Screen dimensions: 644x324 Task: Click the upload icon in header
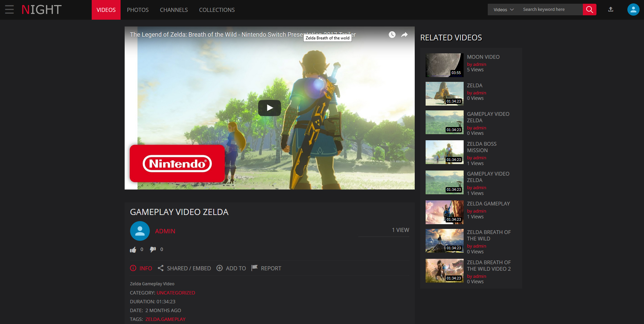(x=611, y=10)
